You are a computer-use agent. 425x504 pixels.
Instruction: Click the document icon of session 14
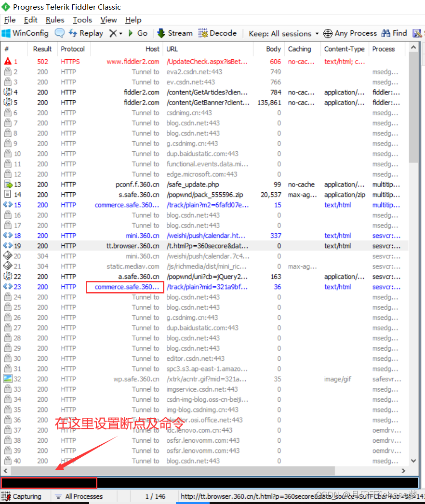[8, 194]
